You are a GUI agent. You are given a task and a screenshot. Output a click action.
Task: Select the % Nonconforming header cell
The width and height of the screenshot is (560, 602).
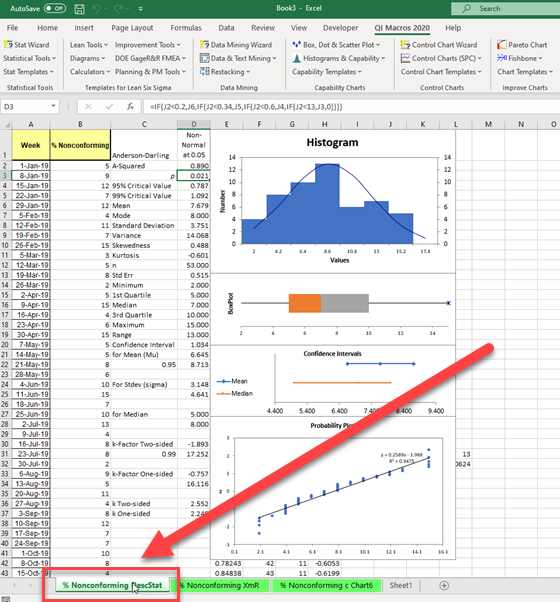80,145
